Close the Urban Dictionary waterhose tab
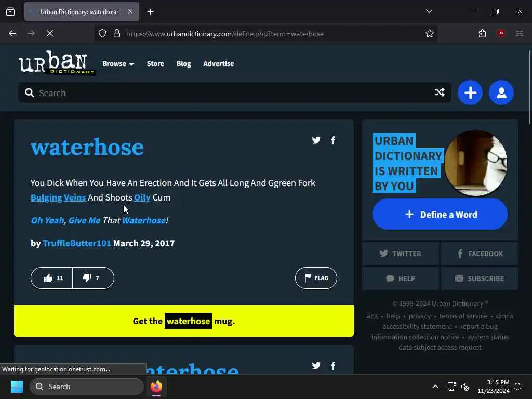 130,11
